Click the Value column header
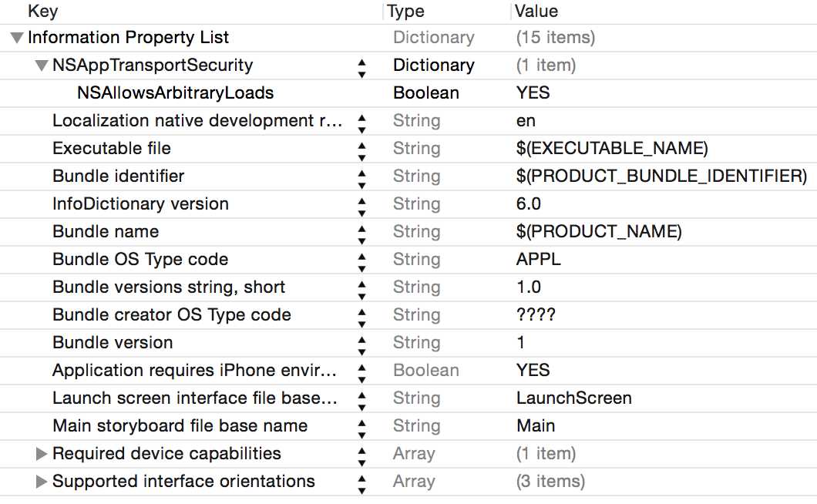Screen dimensions: 817x504 536,11
